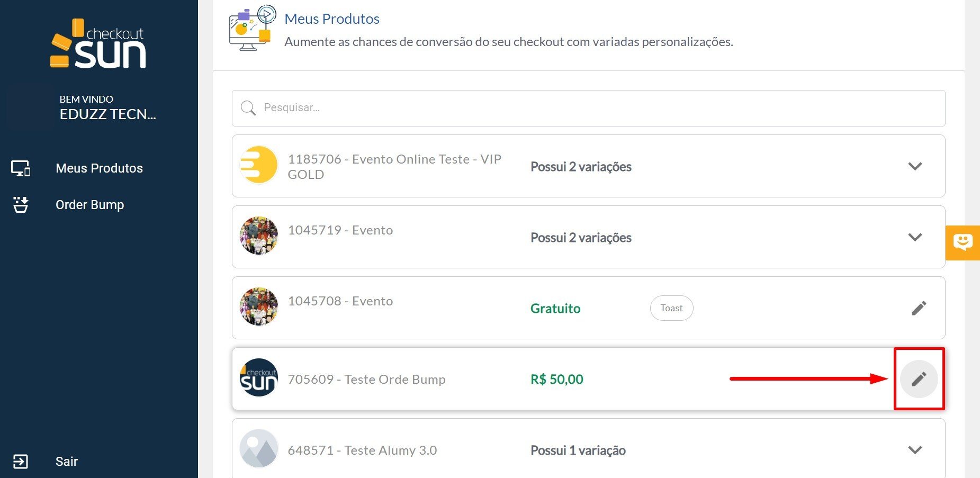Expand variations of Evento Online Teste VIP GOLD

(915, 166)
